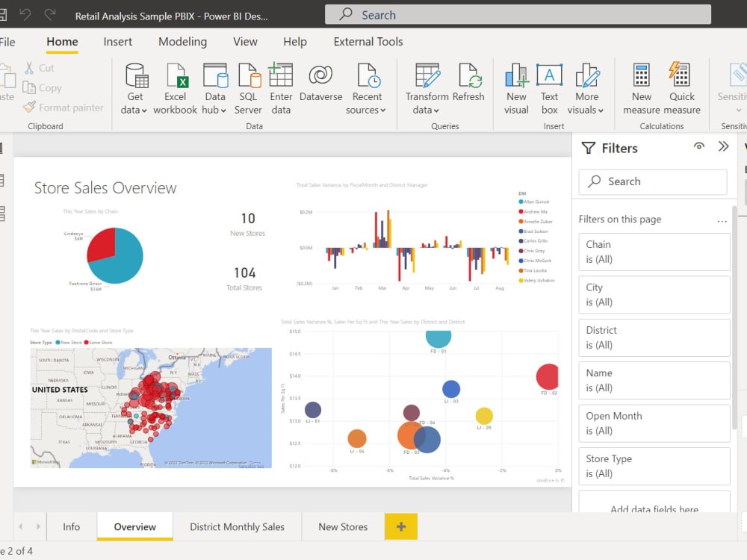The width and height of the screenshot is (747, 560).
Task: Create a Quick measure
Action: point(681,76)
